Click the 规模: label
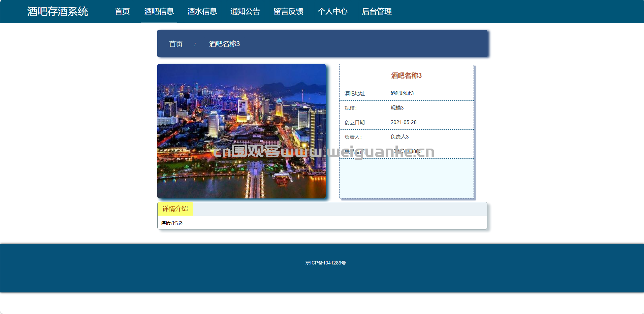This screenshot has height=314, width=644. tap(350, 108)
